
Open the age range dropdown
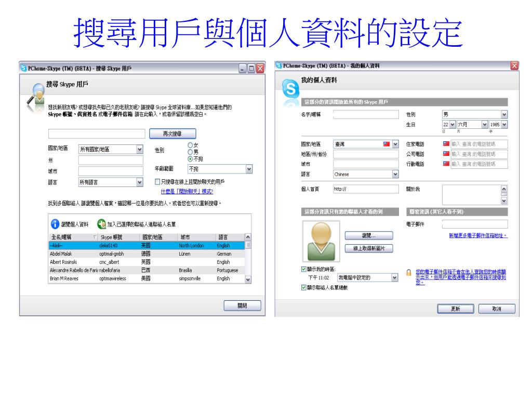[249, 169]
